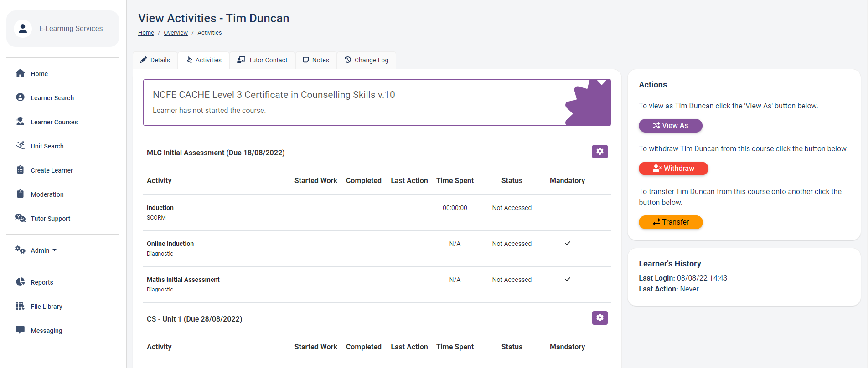Click the Learner Search person icon
Viewport: 868px width, 368px height.
20,97
